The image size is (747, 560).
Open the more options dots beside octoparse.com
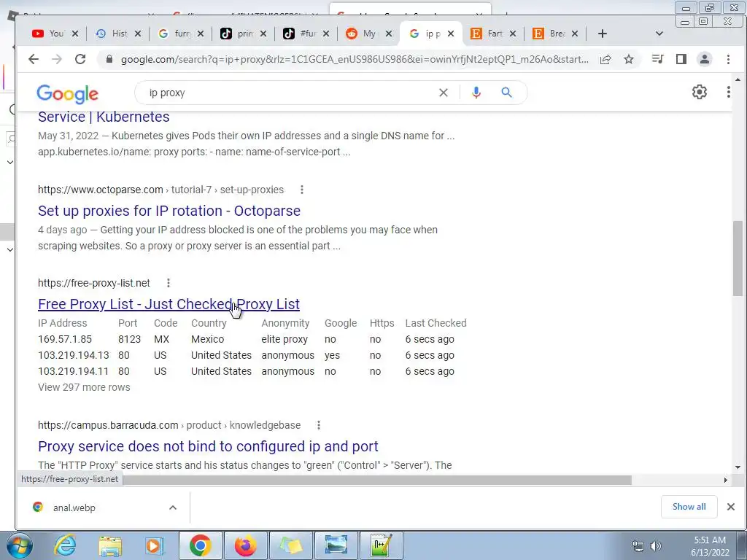[301, 190]
